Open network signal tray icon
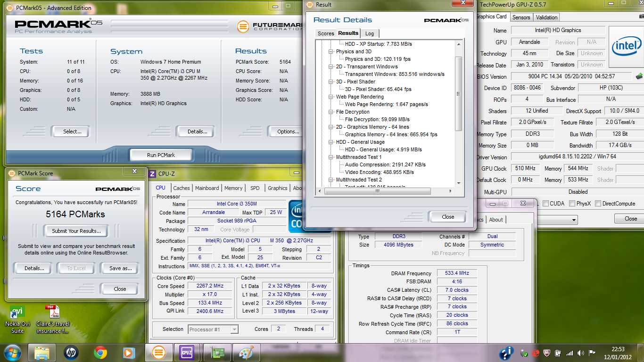Viewport: 644px width, 362px height. click(570, 353)
